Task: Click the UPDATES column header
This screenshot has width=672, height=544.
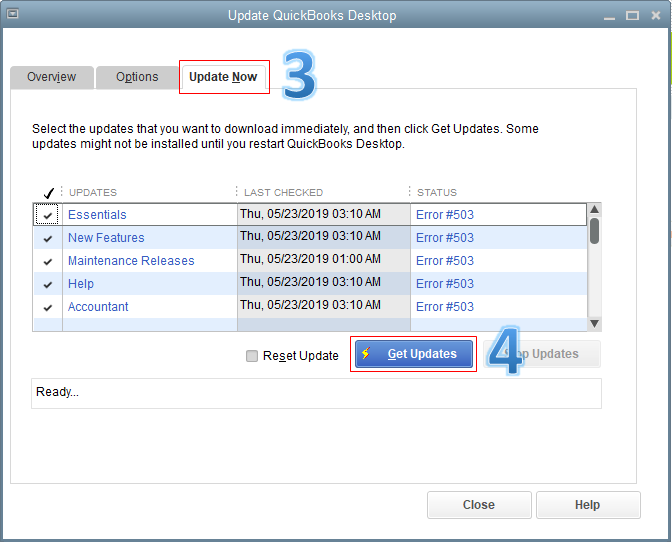Action: (93, 193)
